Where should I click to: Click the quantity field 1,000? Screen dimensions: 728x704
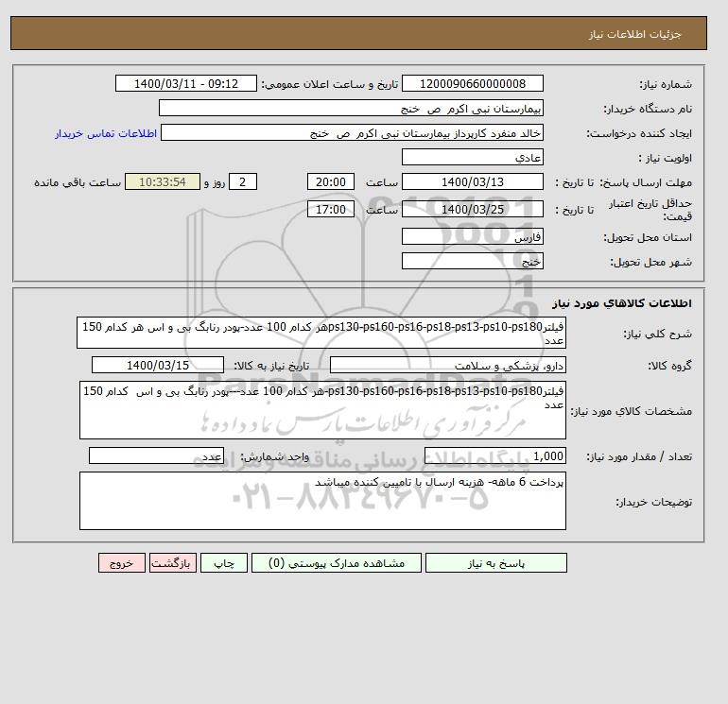click(x=494, y=456)
